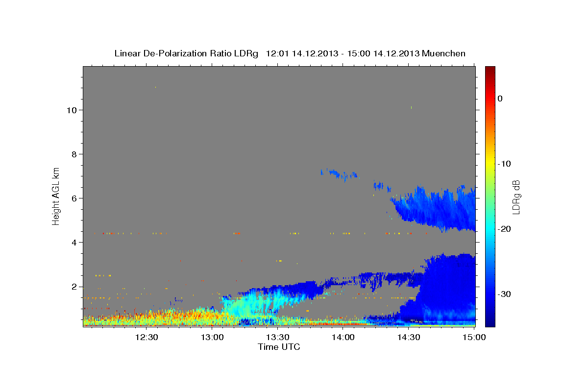The height and width of the screenshot is (392, 588).
Task: Click the 14:00 time tick label
Action: click(343, 337)
